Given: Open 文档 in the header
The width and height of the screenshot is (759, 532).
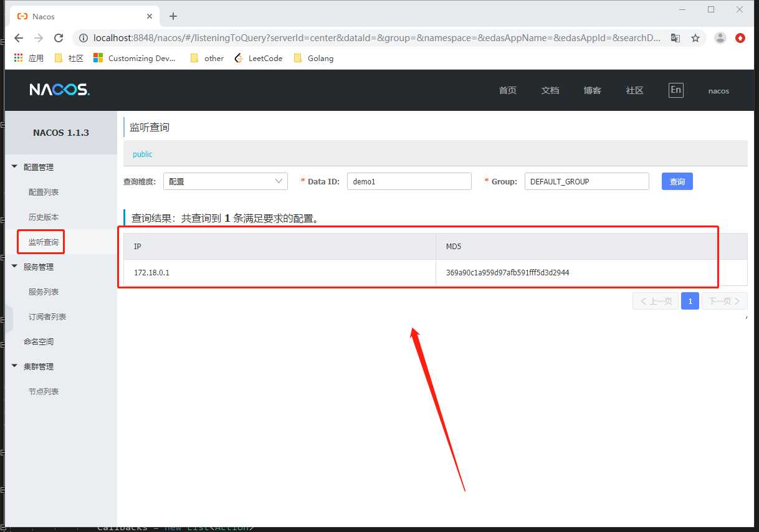Looking at the screenshot, I should pos(550,90).
